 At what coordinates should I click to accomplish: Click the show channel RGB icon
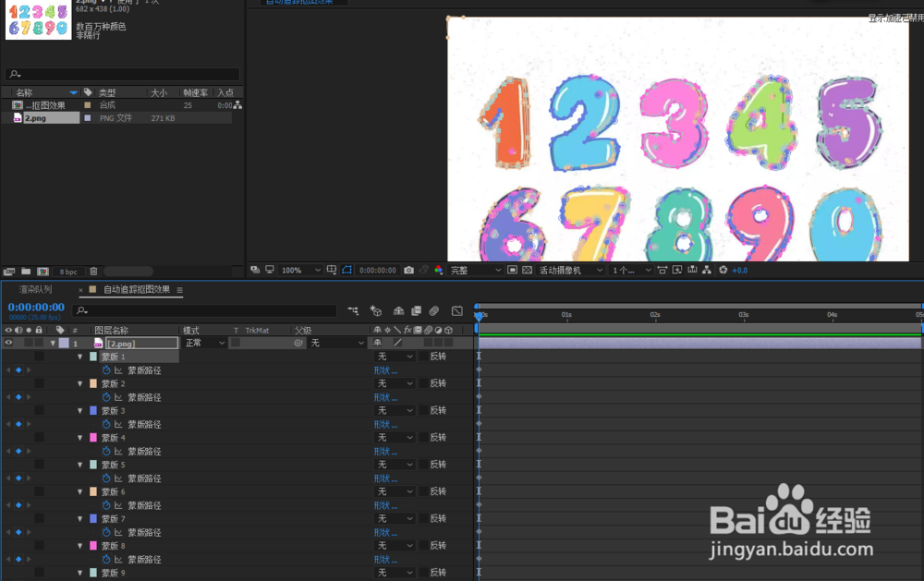(438, 270)
